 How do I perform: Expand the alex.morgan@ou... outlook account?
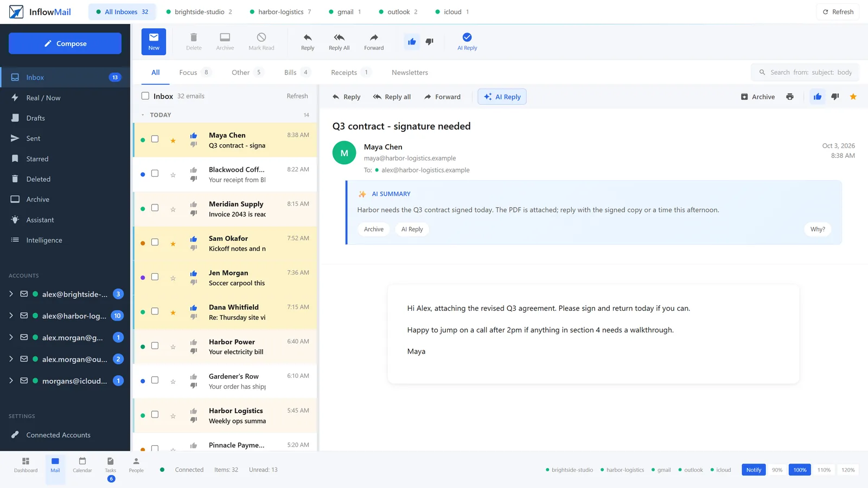[x=11, y=359]
